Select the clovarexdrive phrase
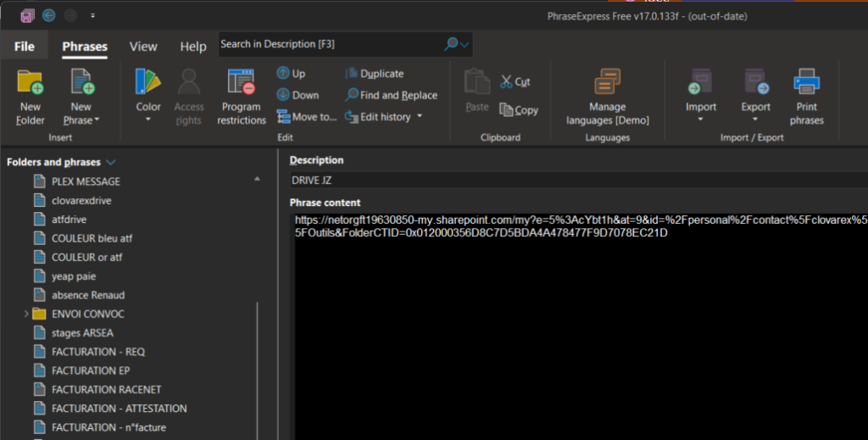This screenshot has width=868, height=440. pos(81,200)
